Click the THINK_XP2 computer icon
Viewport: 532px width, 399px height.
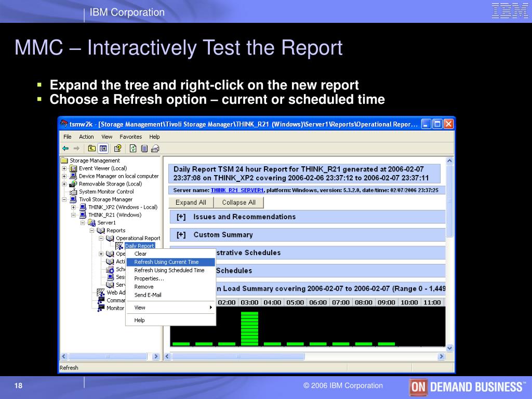(83, 207)
